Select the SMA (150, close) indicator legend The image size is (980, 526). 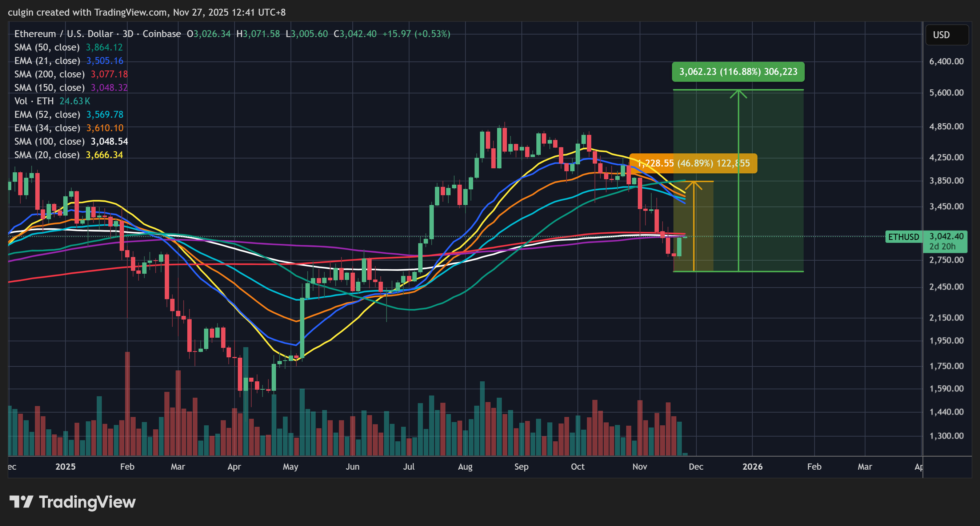(x=71, y=88)
